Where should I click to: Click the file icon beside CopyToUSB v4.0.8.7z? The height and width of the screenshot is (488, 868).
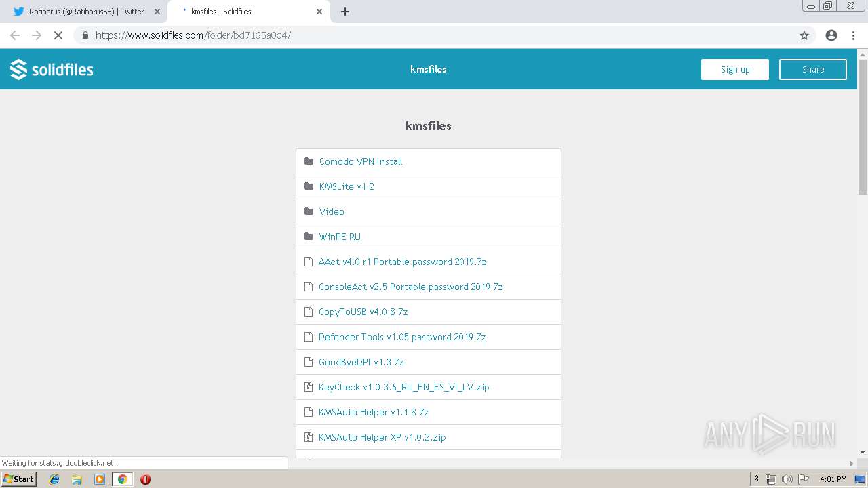pyautogui.click(x=309, y=312)
